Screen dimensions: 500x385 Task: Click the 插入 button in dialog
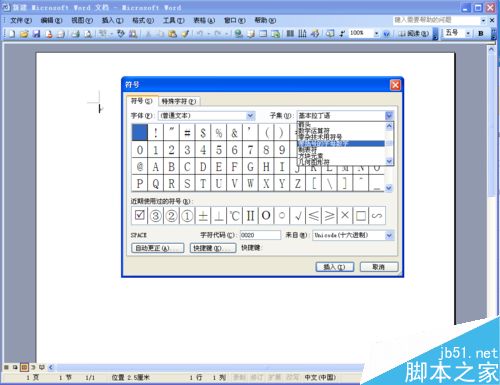[334, 267]
